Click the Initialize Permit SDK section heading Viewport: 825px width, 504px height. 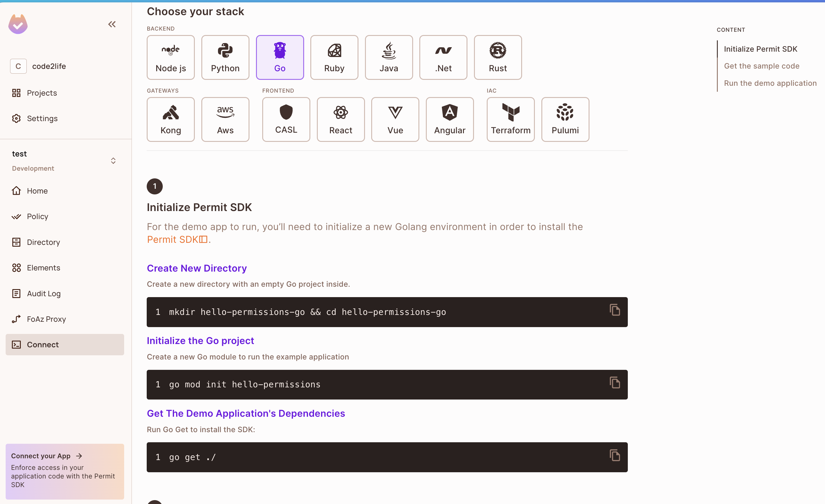coord(199,207)
